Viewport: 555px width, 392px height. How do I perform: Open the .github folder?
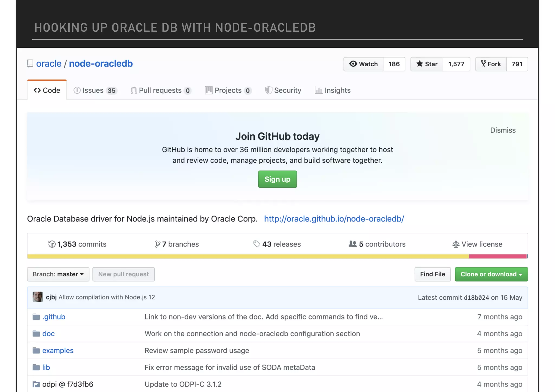point(54,317)
